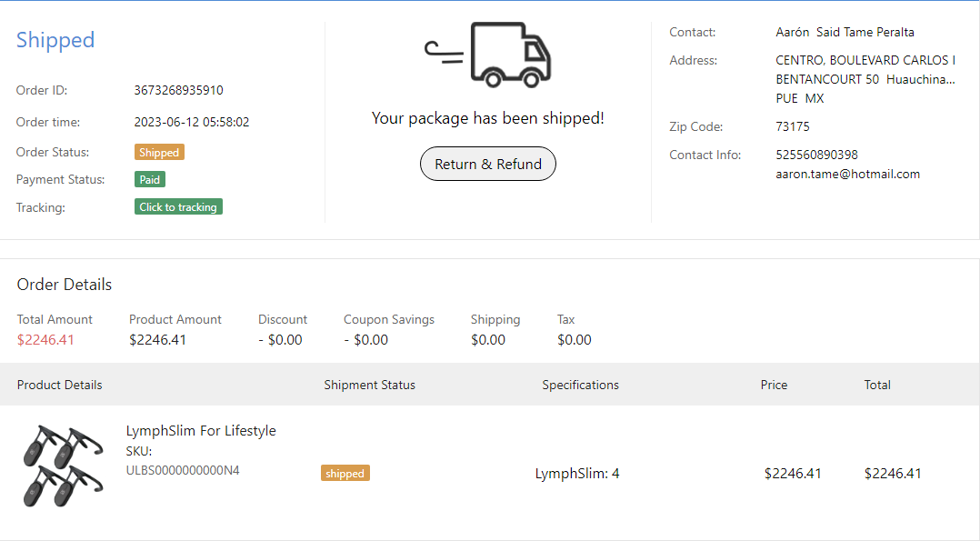This screenshot has width=980, height=541.
Task: Click the Shipped page heading
Action: 55,40
